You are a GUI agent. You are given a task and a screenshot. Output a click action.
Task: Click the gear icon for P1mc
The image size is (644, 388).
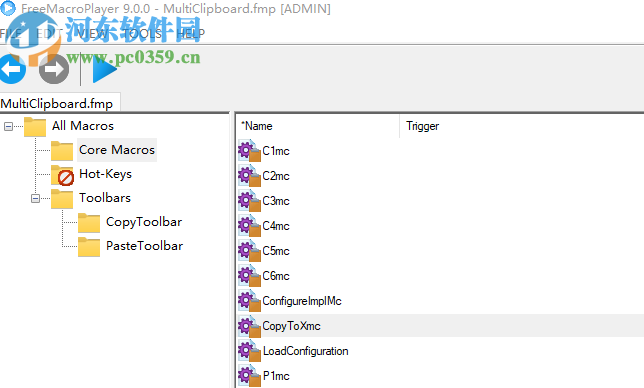(249, 376)
